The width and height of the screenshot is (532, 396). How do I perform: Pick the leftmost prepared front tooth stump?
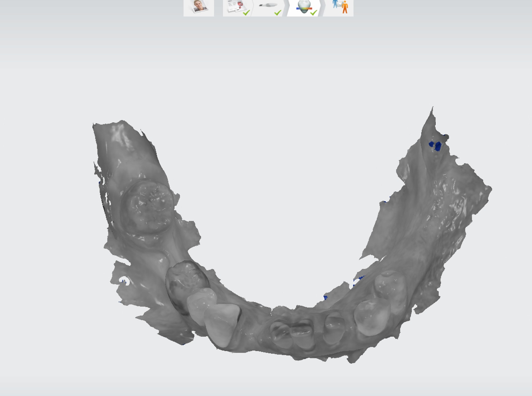pyautogui.click(x=279, y=334)
